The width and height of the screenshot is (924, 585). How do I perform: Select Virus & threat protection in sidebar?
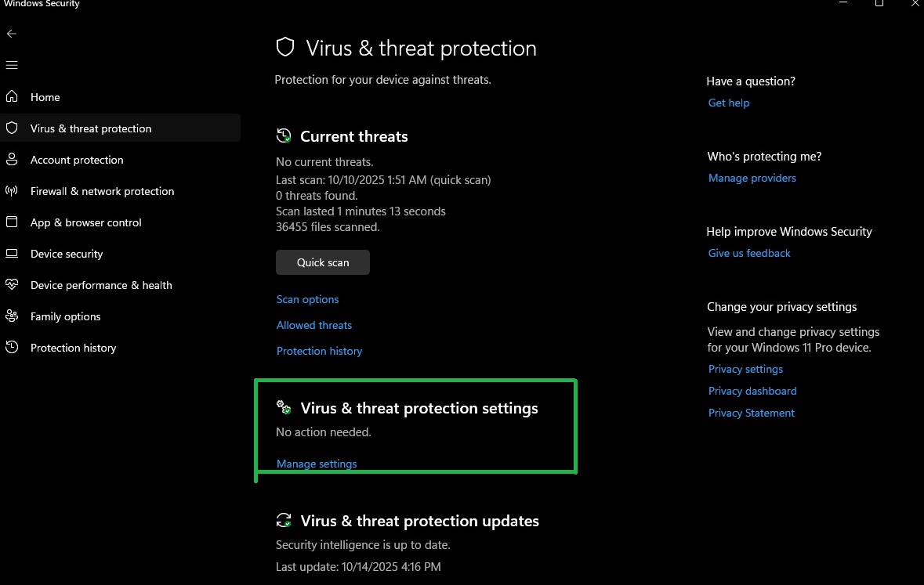click(91, 128)
